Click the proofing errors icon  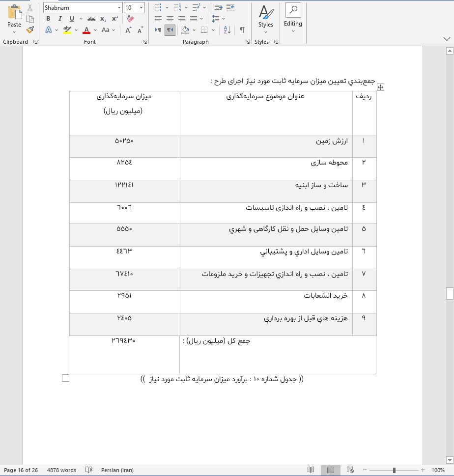(x=88, y=470)
